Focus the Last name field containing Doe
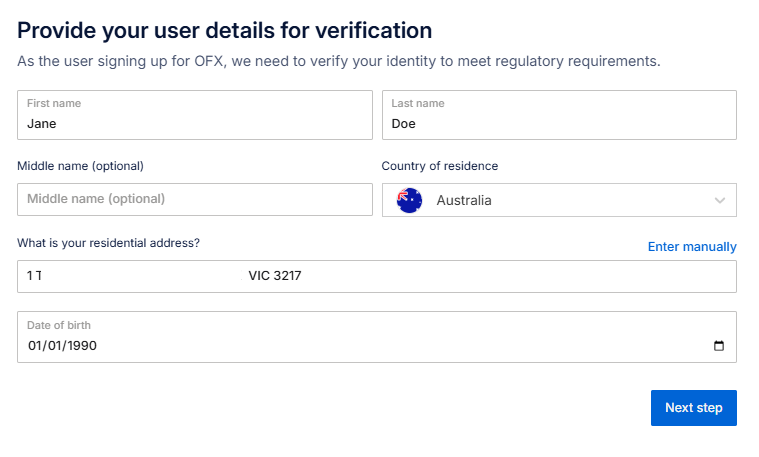Screen dimensions: 759x457 tap(559, 124)
